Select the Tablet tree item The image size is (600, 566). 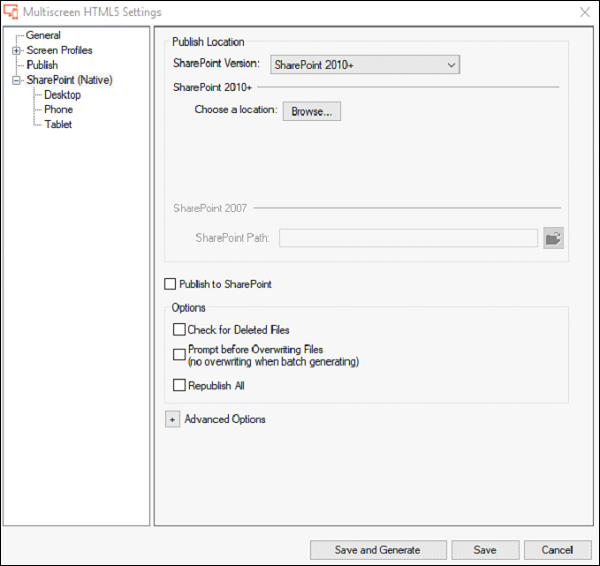tap(58, 125)
